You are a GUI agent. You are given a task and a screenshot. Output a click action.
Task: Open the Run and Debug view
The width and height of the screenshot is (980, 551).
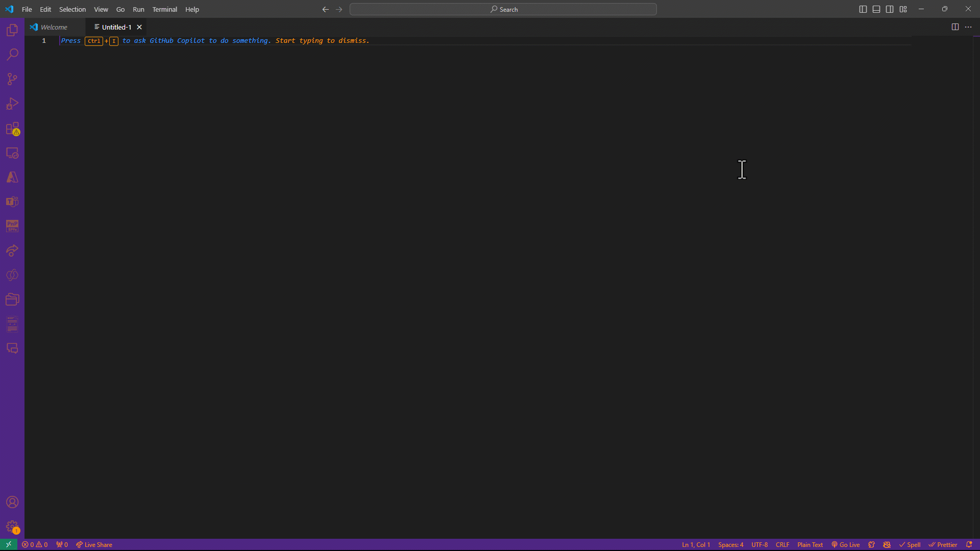12,104
